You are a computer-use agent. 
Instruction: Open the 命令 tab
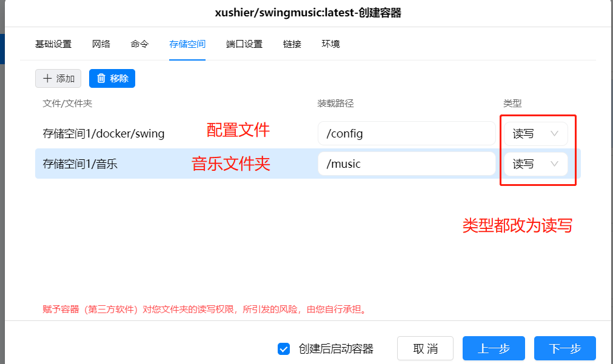(x=139, y=44)
